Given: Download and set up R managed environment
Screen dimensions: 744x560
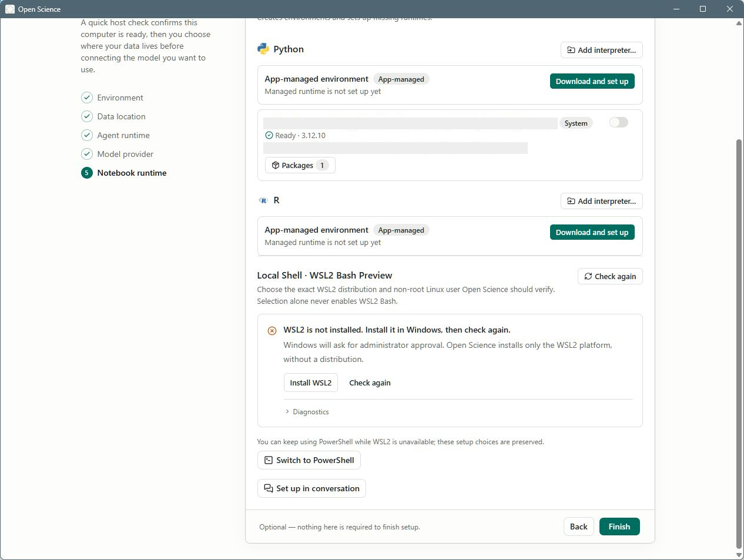Looking at the screenshot, I should [592, 232].
